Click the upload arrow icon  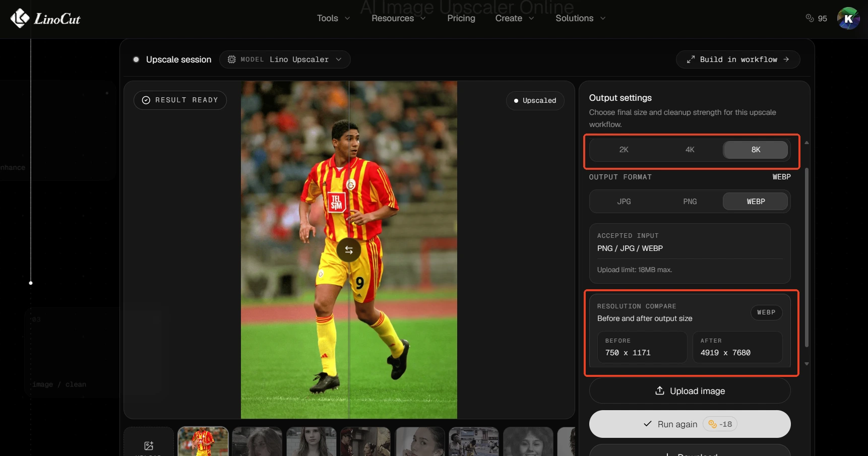pyautogui.click(x=659, y=390)
